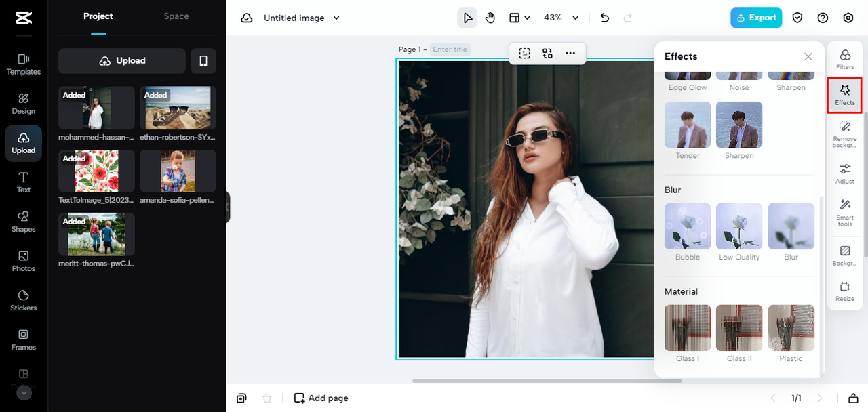Click the crop selection icon above canvas
The height and width of the screenshot is (412, 868).
tap(524, 54)
